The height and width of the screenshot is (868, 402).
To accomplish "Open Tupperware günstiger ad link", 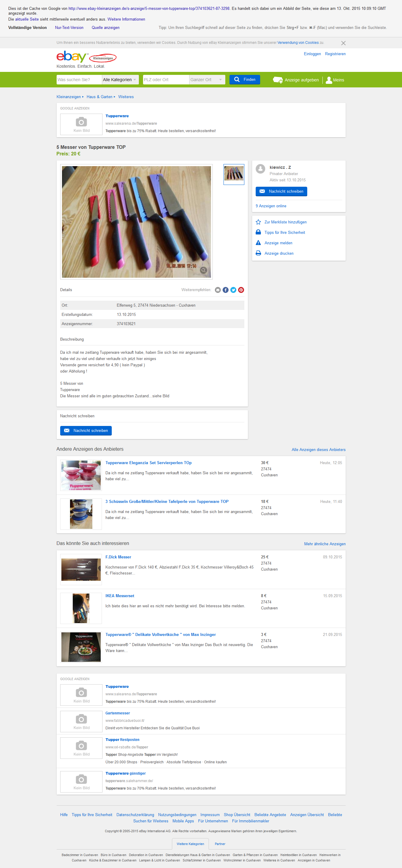I will point(125,773).
